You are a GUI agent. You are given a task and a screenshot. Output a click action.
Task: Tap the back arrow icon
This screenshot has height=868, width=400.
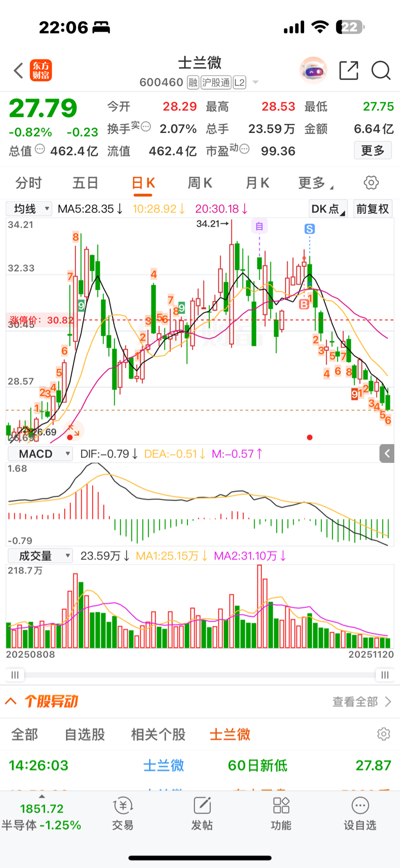pyautogui.click(x=18, y=70)
